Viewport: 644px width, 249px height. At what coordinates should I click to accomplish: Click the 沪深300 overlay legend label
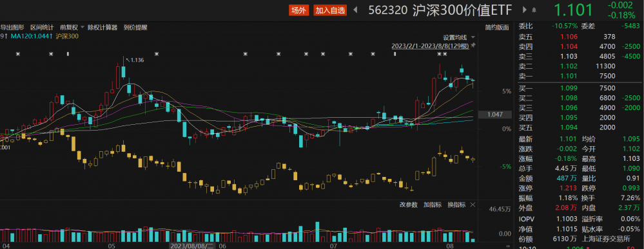click(67, 36)
